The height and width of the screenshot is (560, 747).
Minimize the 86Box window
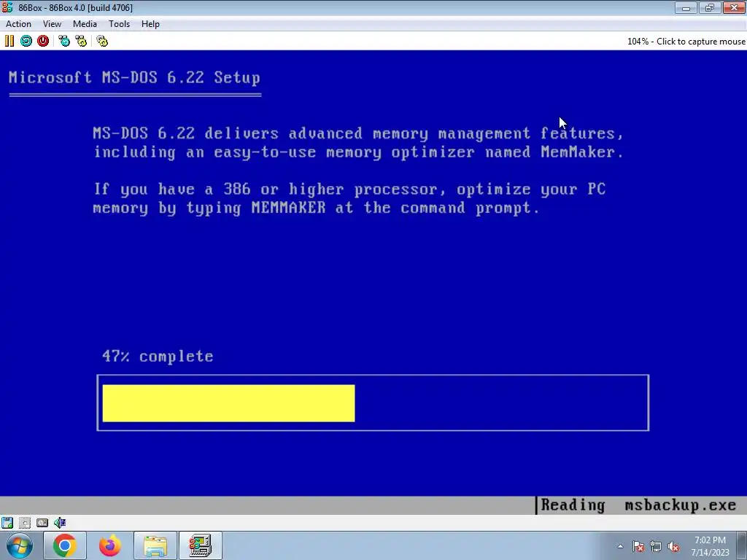tap(686, 7)
